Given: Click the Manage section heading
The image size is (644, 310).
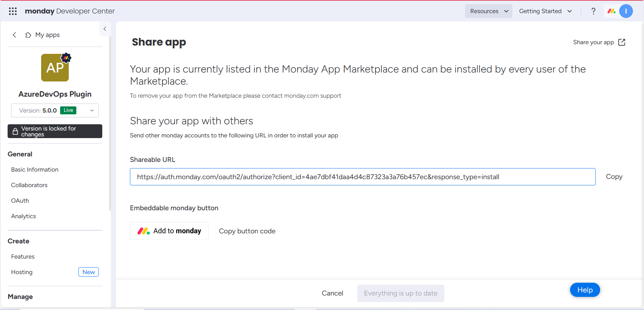Looking at the screenshot, I should click(20, 297).
